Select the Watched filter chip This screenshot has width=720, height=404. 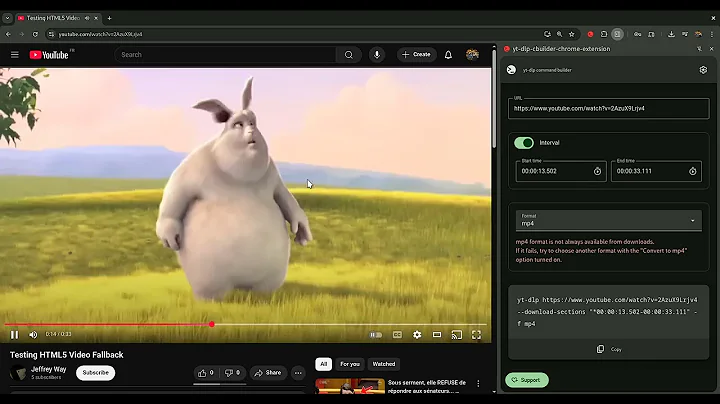(x=384, y=364)
